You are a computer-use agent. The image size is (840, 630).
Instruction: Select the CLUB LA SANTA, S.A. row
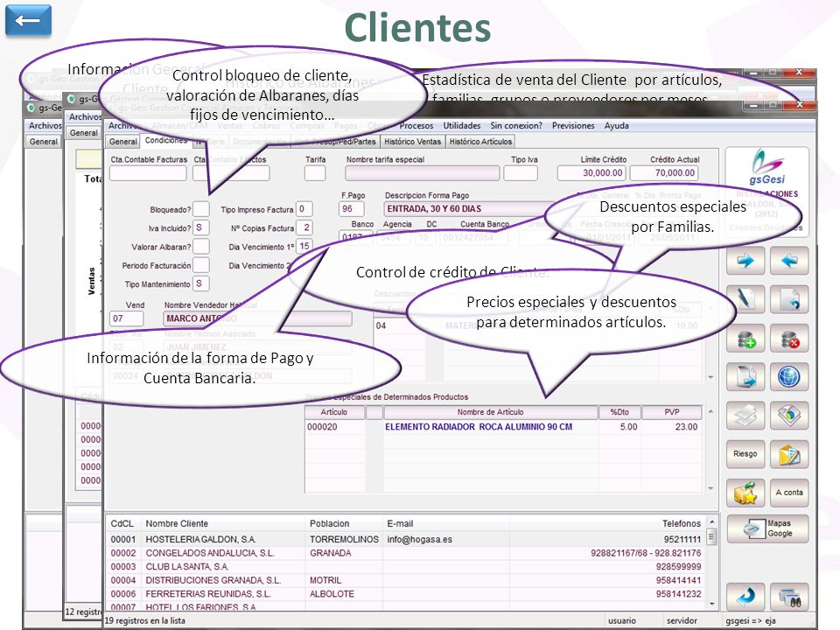click(406, 567)
